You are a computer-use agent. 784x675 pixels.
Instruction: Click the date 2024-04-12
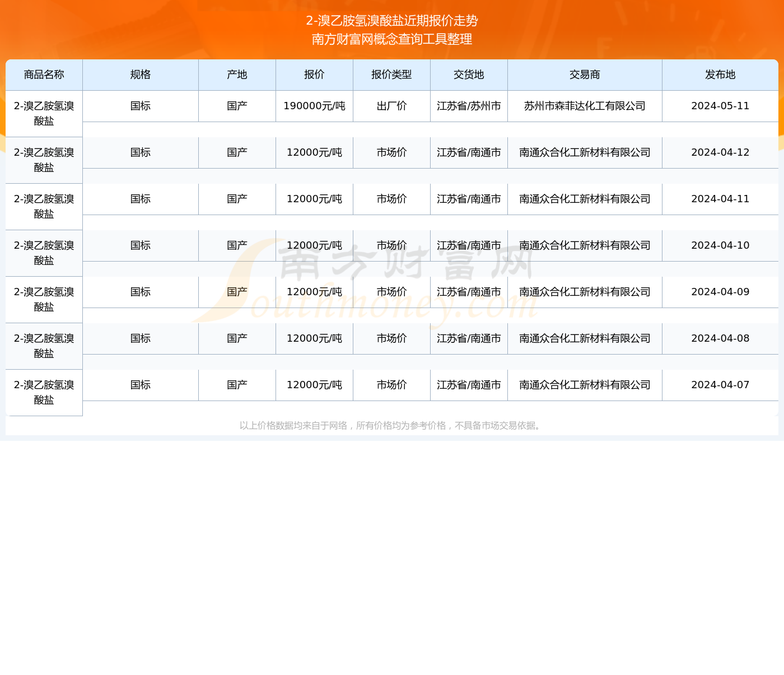point(720,152)
